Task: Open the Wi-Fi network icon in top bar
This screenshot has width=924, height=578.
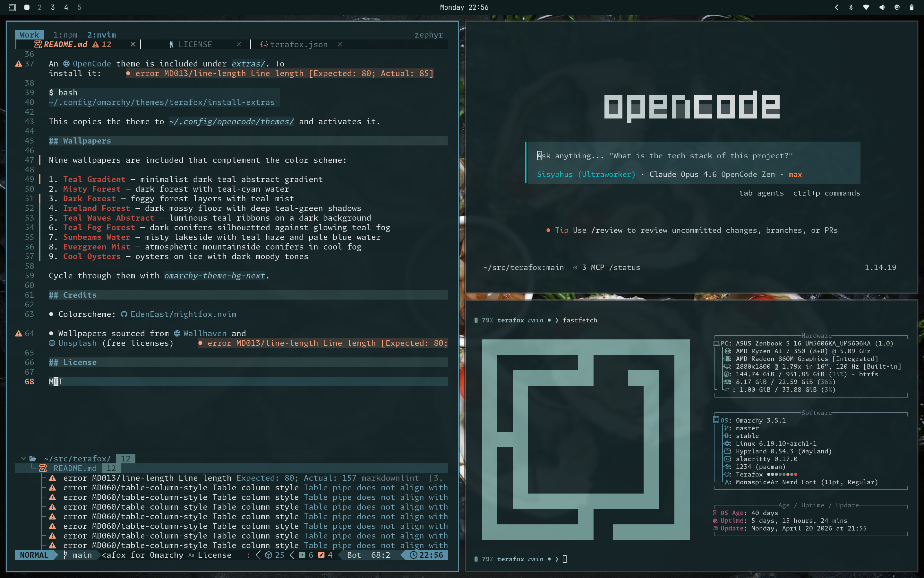Action: click(x=866, y=7)
